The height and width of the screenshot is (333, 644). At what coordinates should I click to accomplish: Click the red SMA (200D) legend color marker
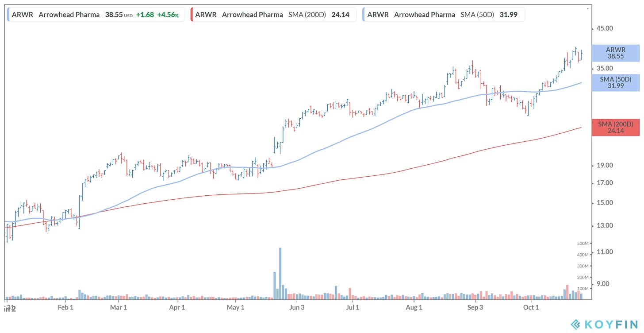click(191, 15)
